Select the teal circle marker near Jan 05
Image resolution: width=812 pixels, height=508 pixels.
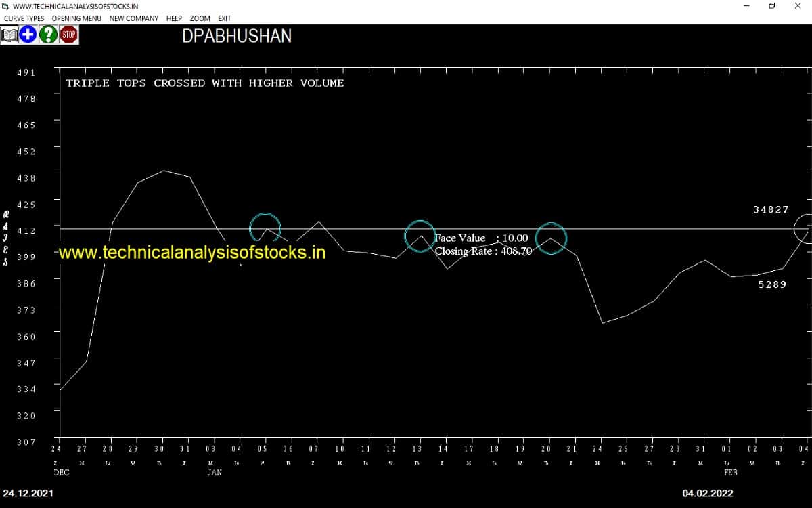tap(265, 227)
